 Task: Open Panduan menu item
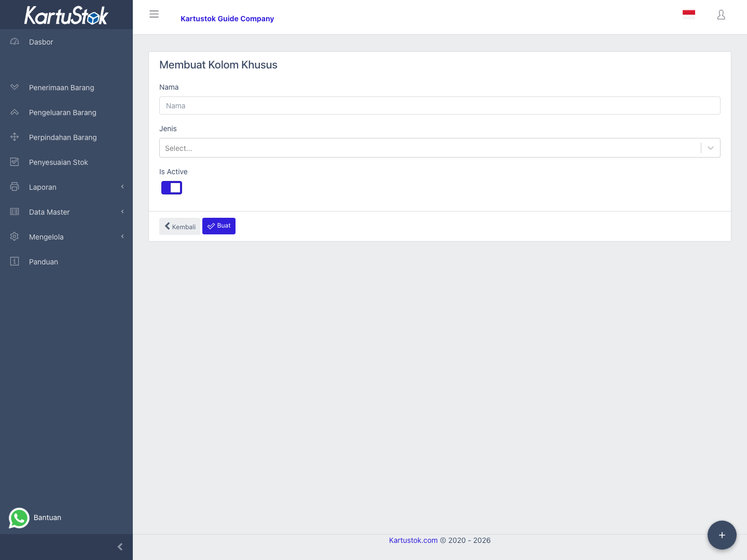coord(66,261)
